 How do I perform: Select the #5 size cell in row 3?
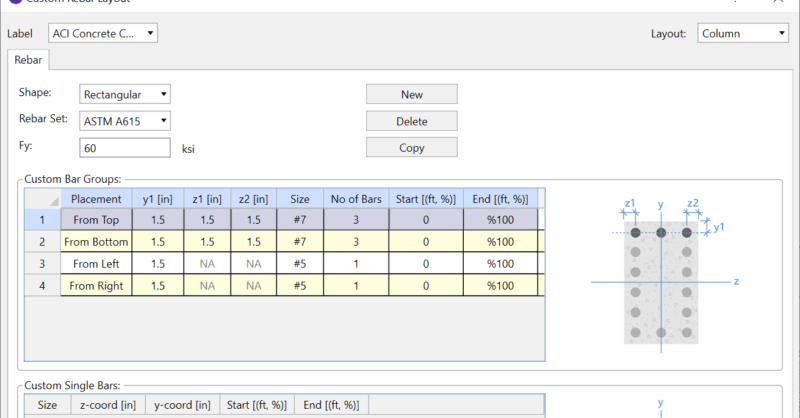[x=300, y=264]
